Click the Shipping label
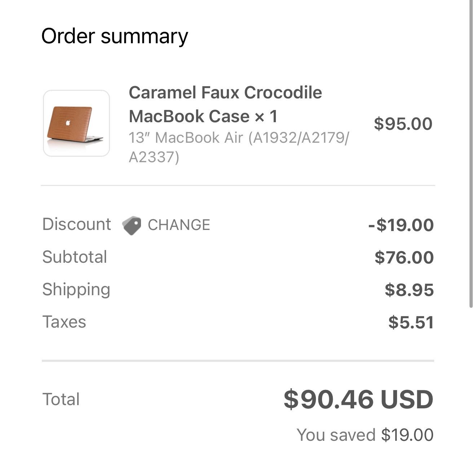 click(76, 290)
